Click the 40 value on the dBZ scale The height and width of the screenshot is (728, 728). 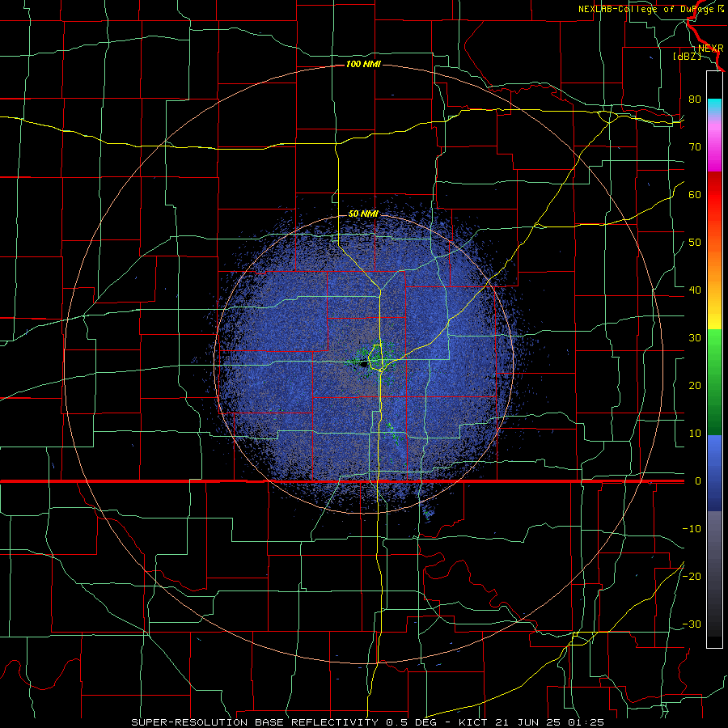[x=695, y=290]
